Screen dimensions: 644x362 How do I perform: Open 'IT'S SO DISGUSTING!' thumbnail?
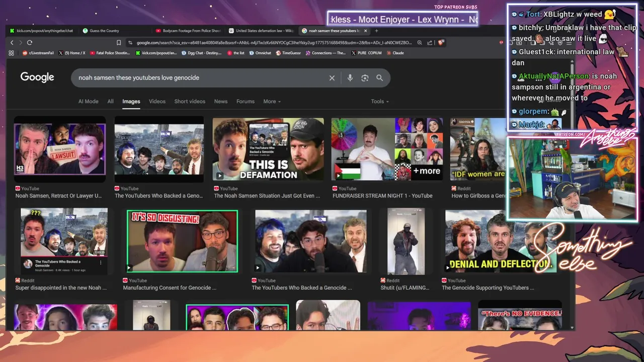point(182,241)
